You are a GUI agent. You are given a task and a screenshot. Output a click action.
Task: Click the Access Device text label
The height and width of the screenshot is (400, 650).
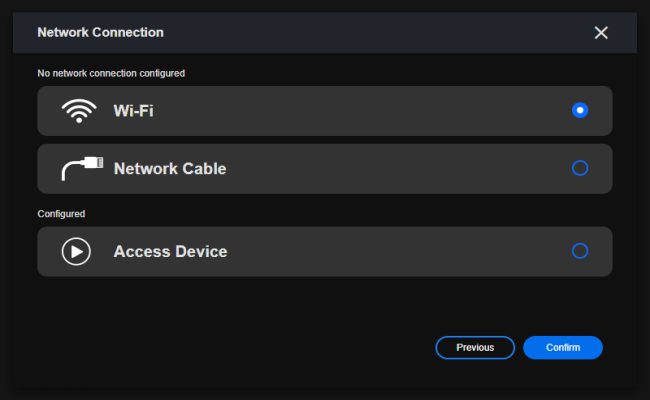pyautogui.click(x=170, y=251)
